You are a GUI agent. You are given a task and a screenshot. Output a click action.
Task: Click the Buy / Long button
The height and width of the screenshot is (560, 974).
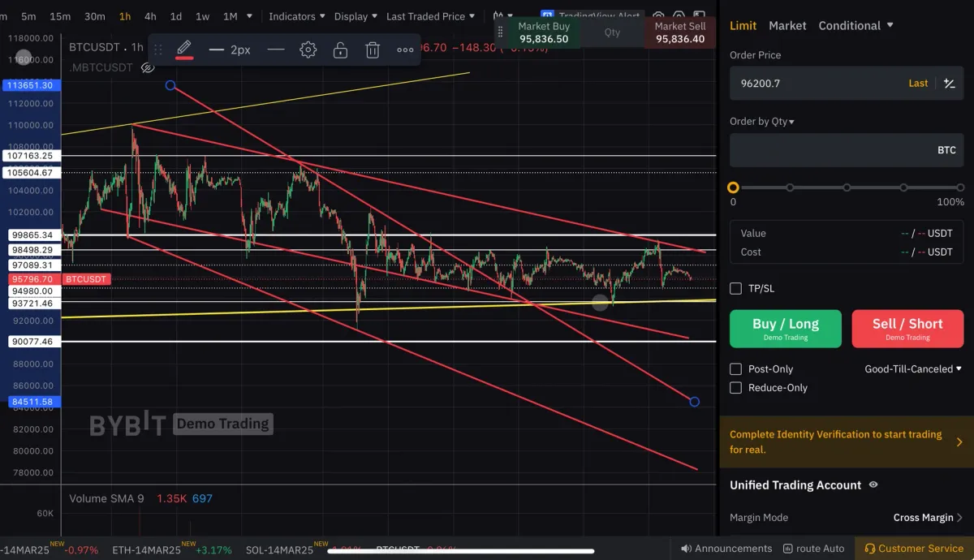click(x=785, y=328)
